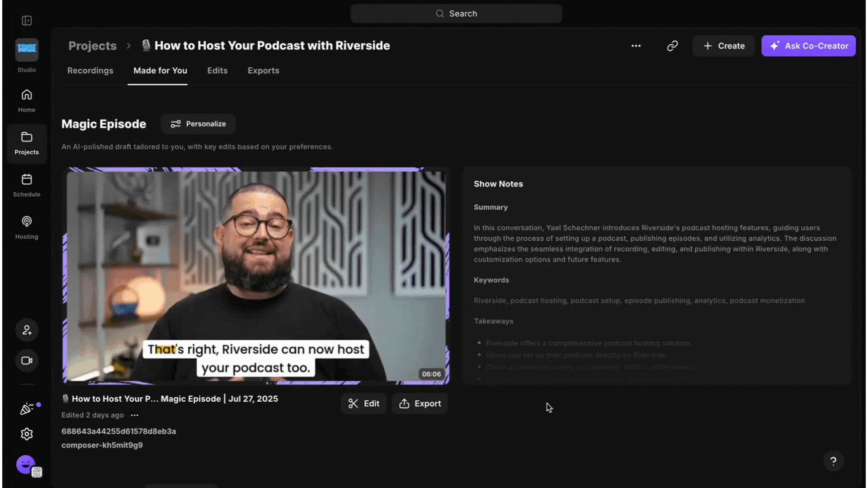The width and height of the screenshot is (868, 488).
Task: Switch to the Edits tab
Action: (217, 70)
